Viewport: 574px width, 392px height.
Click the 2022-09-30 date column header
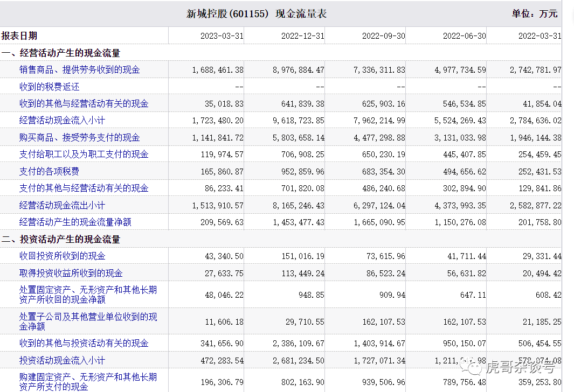pos(384,36)
